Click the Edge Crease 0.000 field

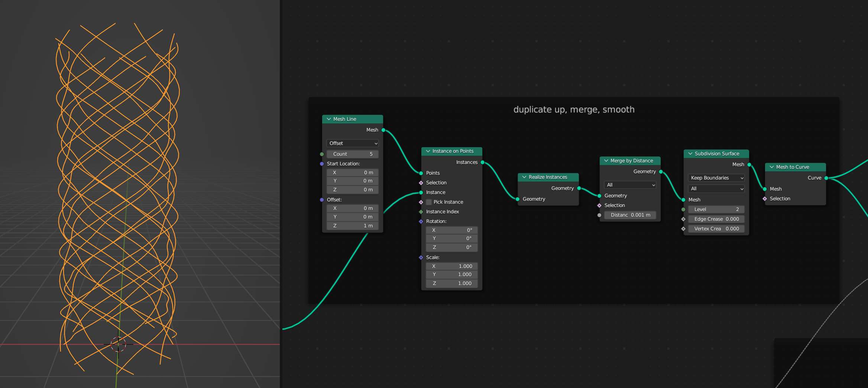pos(716,219)
